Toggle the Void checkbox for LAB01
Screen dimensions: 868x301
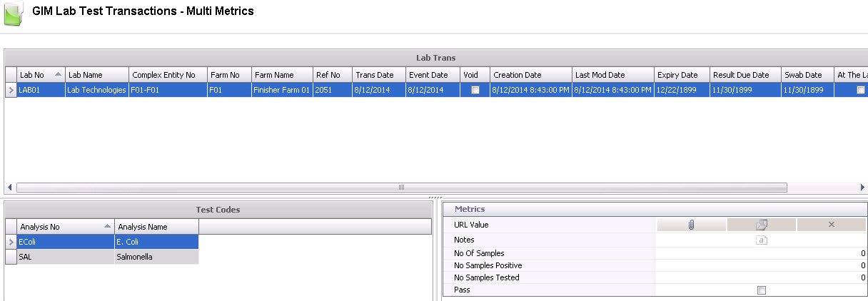click(475, 90)
